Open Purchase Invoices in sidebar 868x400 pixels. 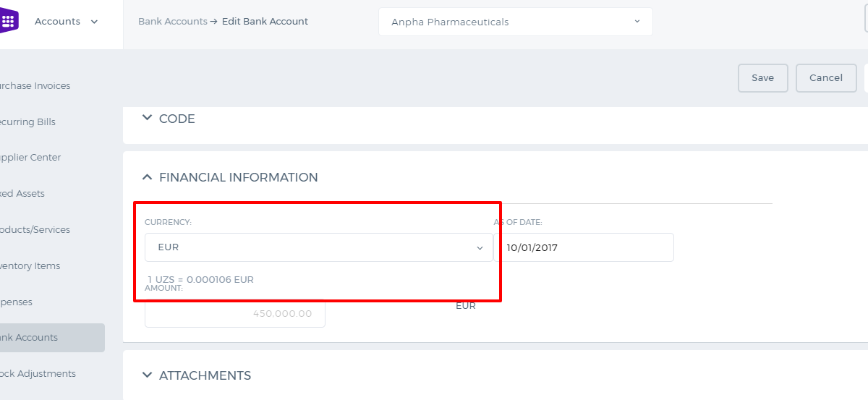(35, 85)
